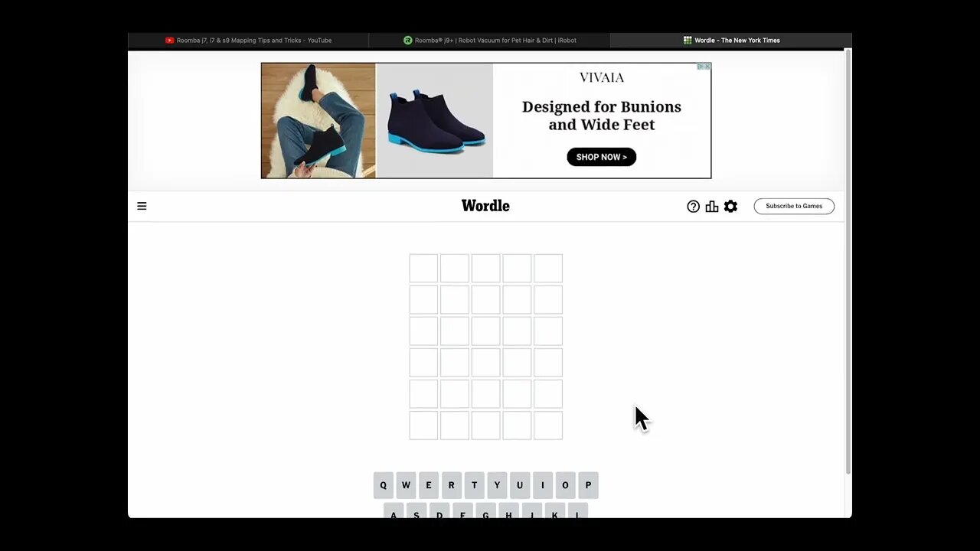Click the P key on keyboard
Viewport: 980px width, 551px height.
tap(588, 485)
